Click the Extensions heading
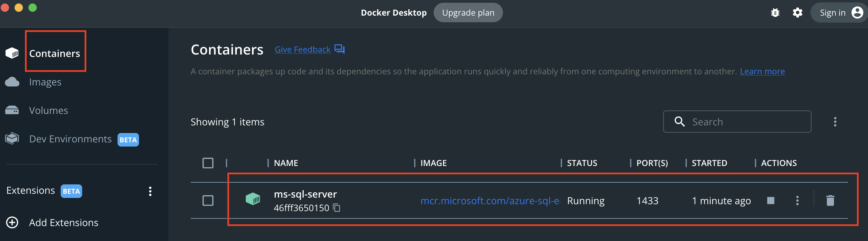Screen dimensions: 868x241 [31, 190]
